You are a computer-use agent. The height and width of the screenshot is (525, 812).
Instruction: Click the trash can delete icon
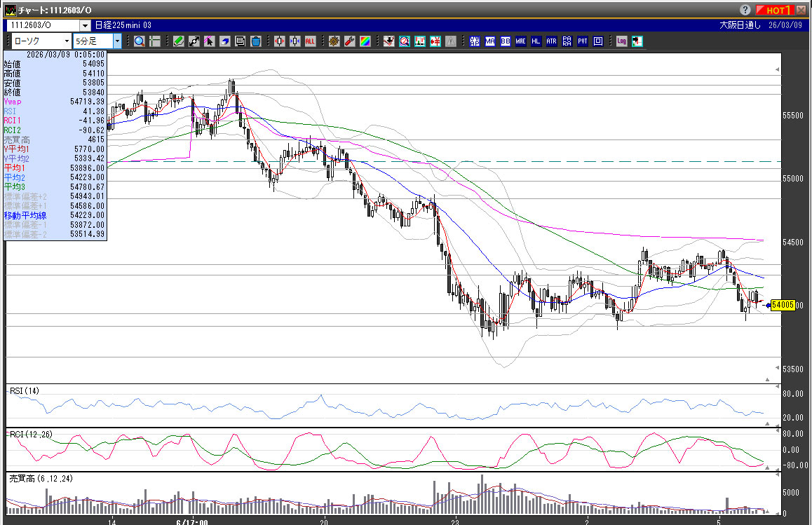[256, 41]
